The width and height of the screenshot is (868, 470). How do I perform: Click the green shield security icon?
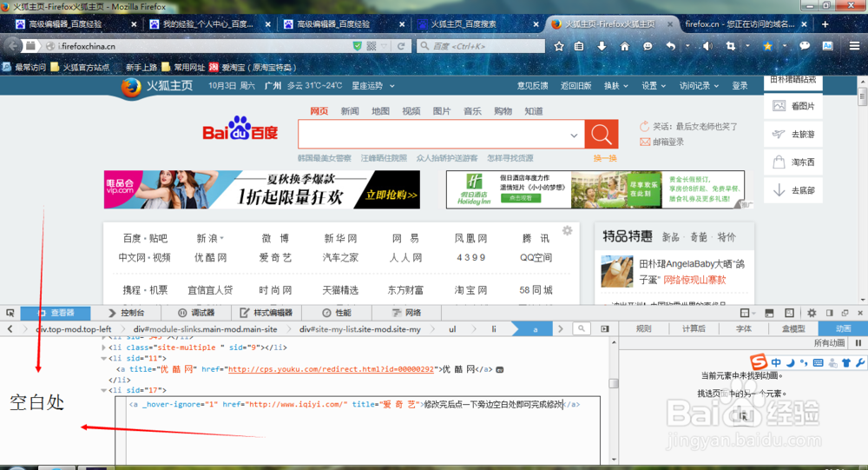357,46
